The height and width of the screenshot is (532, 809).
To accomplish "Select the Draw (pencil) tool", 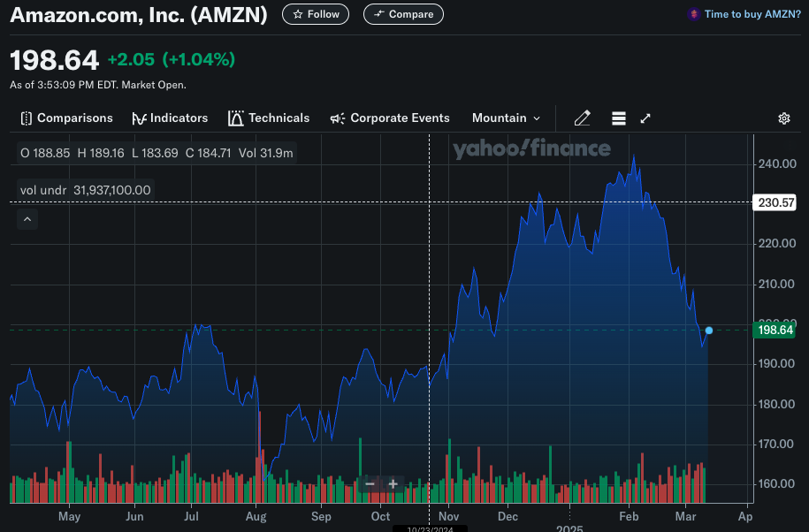I will [x=582, y=118].
